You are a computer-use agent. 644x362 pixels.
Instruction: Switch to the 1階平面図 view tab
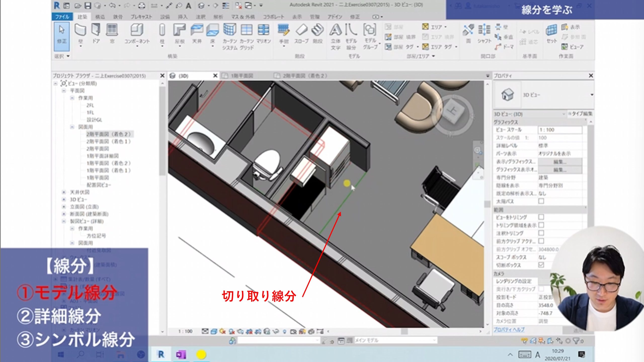[242, 76]
